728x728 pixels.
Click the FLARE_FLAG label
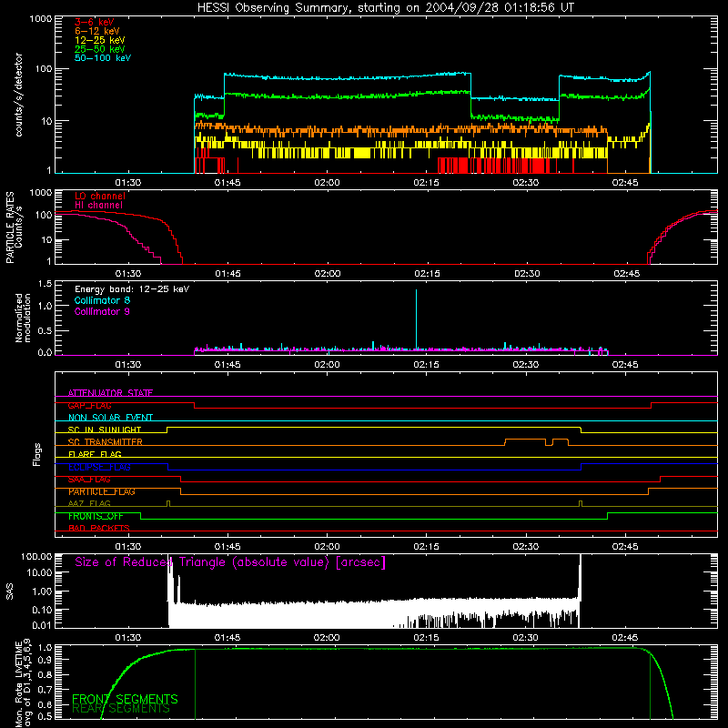pyautogui.click(x=95, y=454)
